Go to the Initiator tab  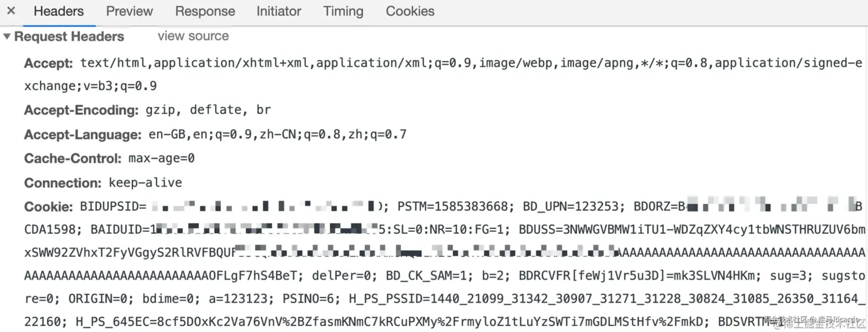pos(279,11)
